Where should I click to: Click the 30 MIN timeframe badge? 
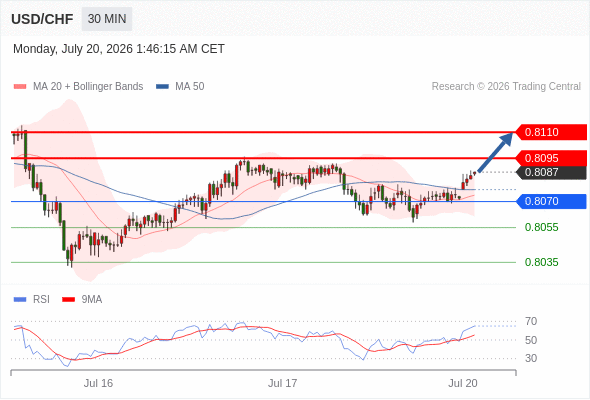click(107, 19)
